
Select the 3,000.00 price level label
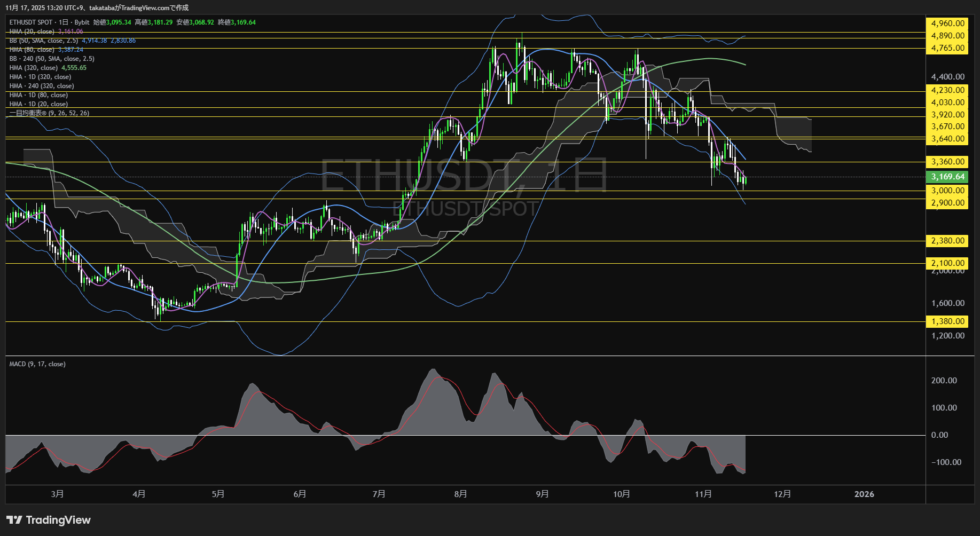(x=947, y=191)
